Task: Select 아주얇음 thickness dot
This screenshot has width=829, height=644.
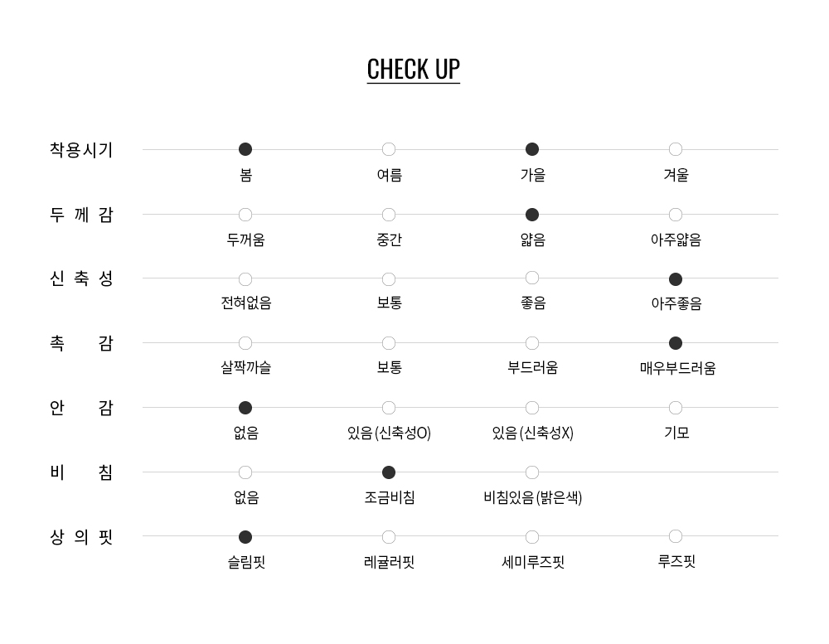Action: point(676,215)
